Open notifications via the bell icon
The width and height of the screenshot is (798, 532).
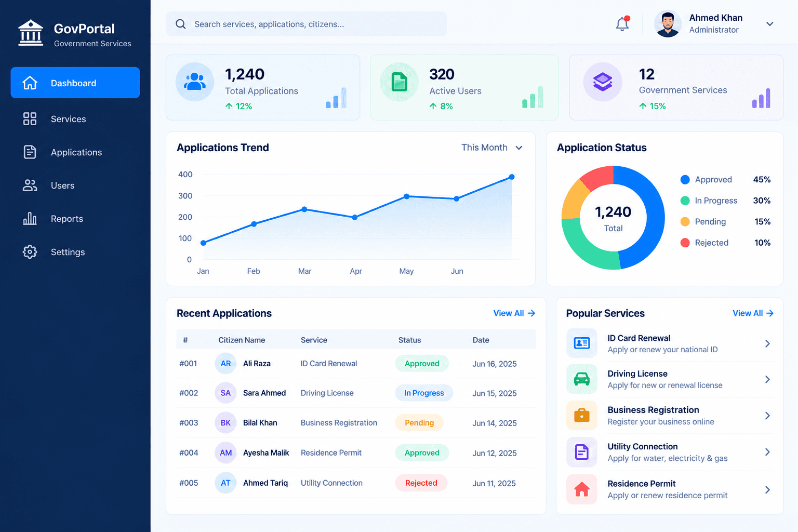pyautogui.click(x=622, y=24)
